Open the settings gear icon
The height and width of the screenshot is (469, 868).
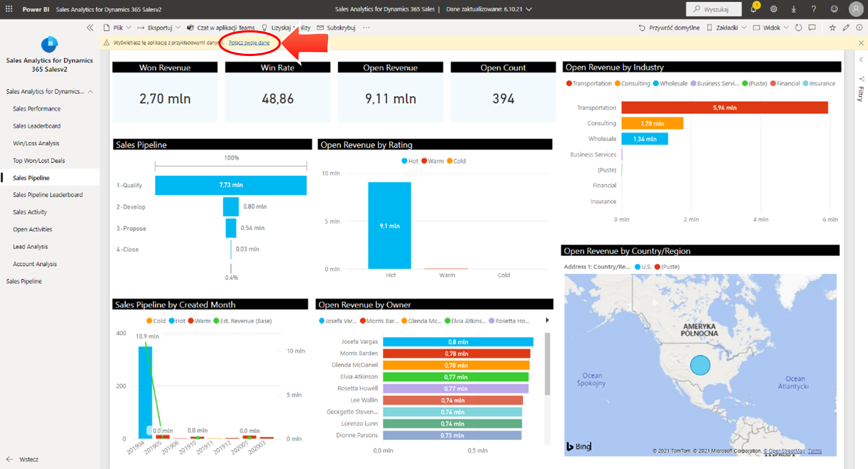tap(774, 9)
